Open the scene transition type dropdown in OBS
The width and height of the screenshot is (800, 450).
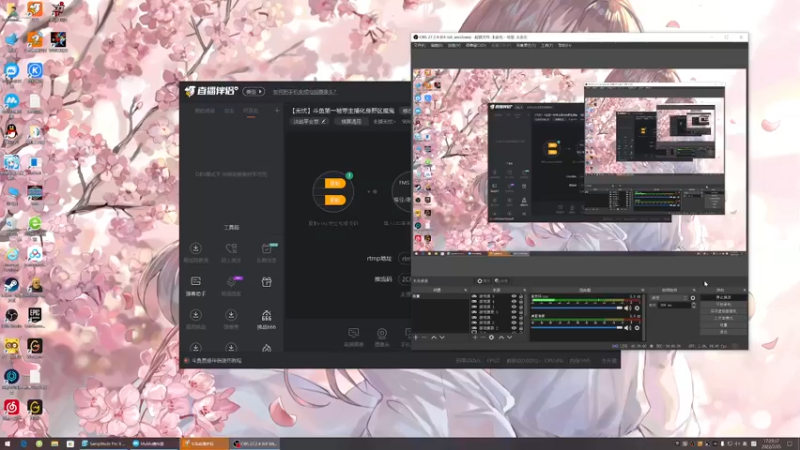tap(669, 298)
